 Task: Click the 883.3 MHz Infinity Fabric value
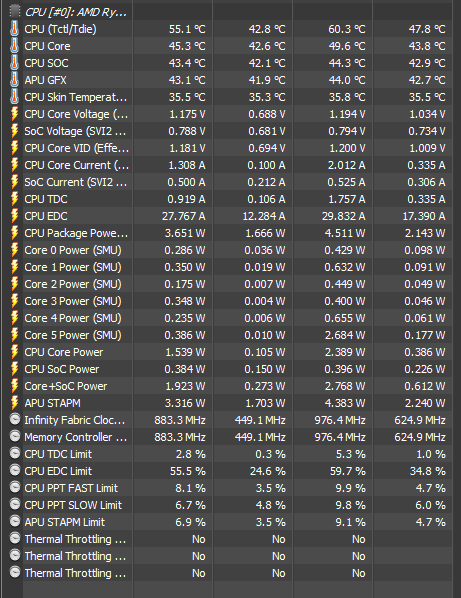(x=180, y=420)
